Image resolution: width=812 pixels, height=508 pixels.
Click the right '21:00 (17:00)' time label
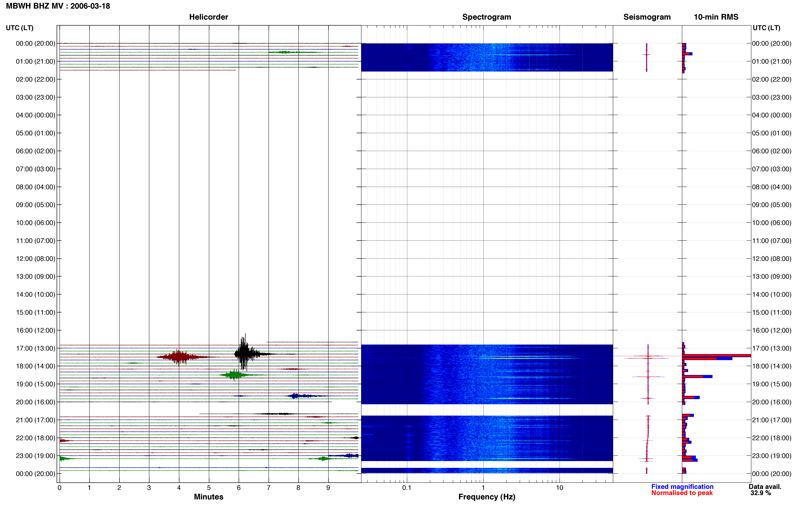tap(772, 420)
